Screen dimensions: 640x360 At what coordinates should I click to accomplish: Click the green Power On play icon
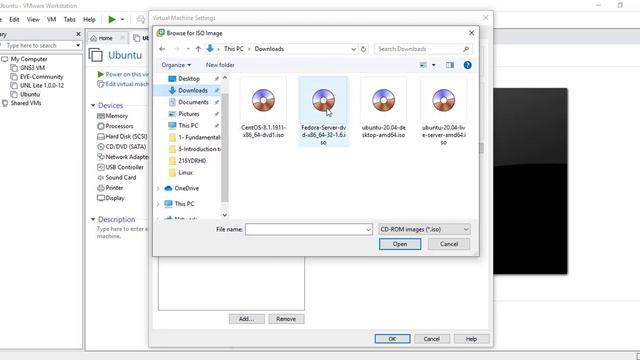click(x=112, y=19)
